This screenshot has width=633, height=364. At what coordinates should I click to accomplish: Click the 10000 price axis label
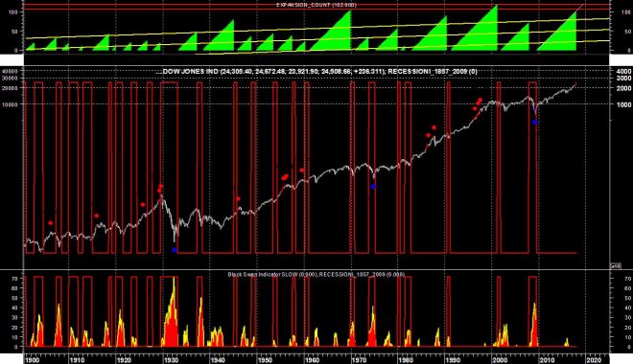point(11,104)
